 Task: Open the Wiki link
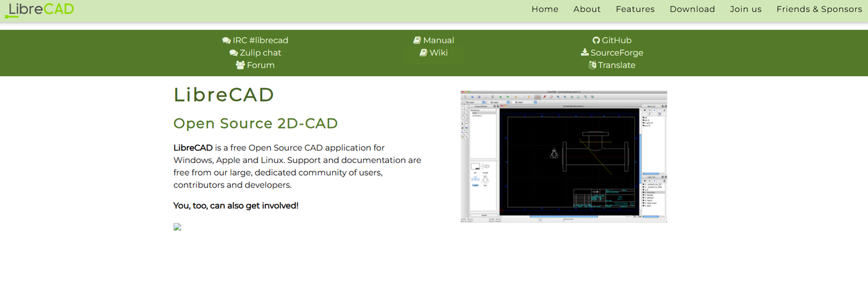(433, 52)
